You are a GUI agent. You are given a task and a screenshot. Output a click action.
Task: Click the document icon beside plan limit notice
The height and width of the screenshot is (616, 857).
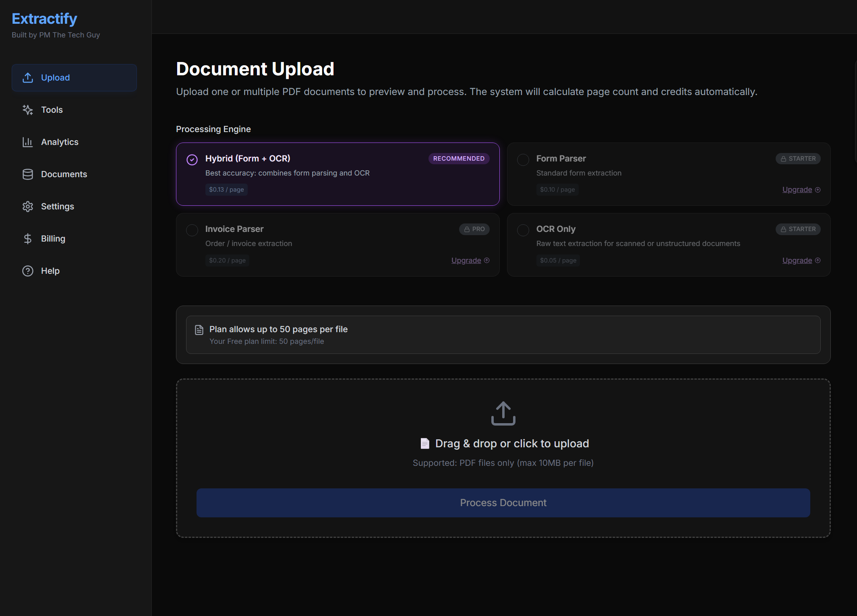[199, 329]
